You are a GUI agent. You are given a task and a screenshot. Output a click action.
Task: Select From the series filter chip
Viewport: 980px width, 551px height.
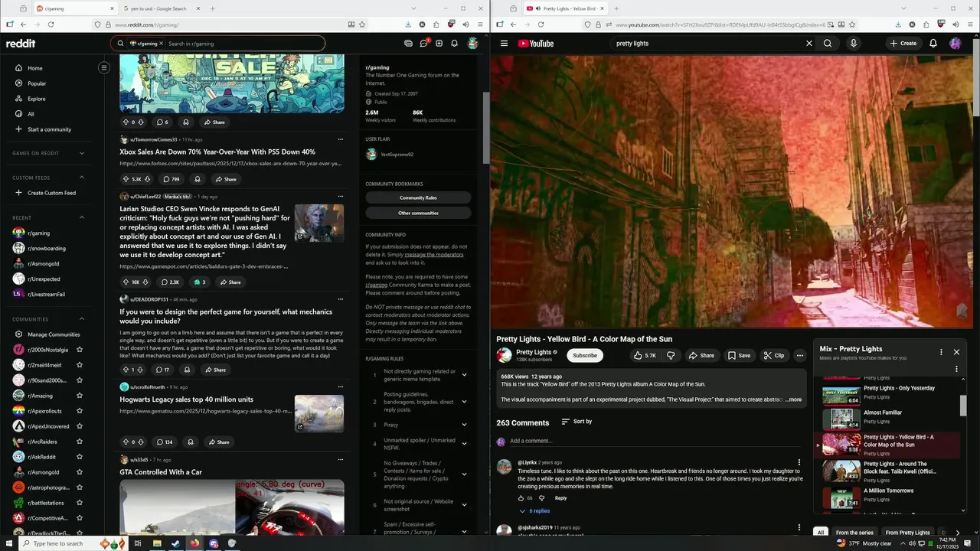(x=854, y=533)
